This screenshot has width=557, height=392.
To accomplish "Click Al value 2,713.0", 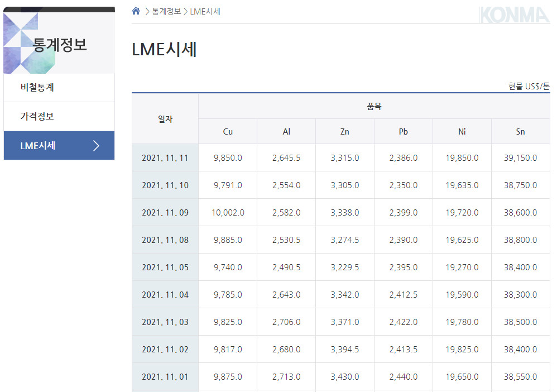I will click(x=286, y=377).
